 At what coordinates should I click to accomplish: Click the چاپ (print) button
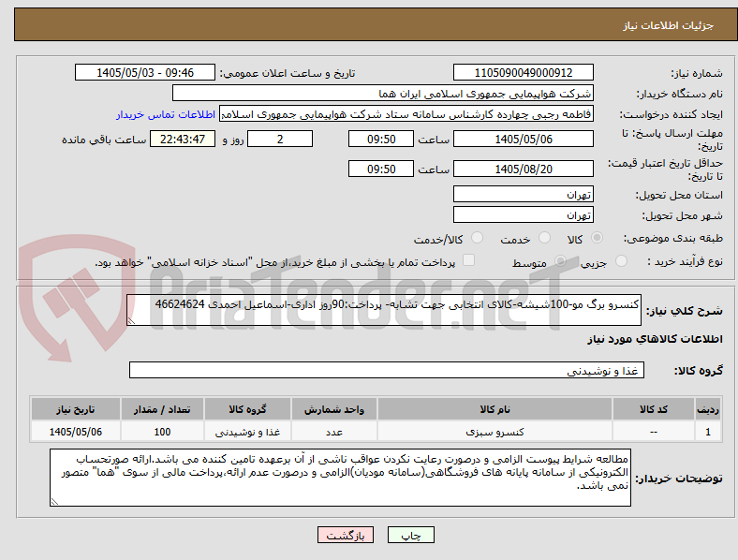[410, 535]
